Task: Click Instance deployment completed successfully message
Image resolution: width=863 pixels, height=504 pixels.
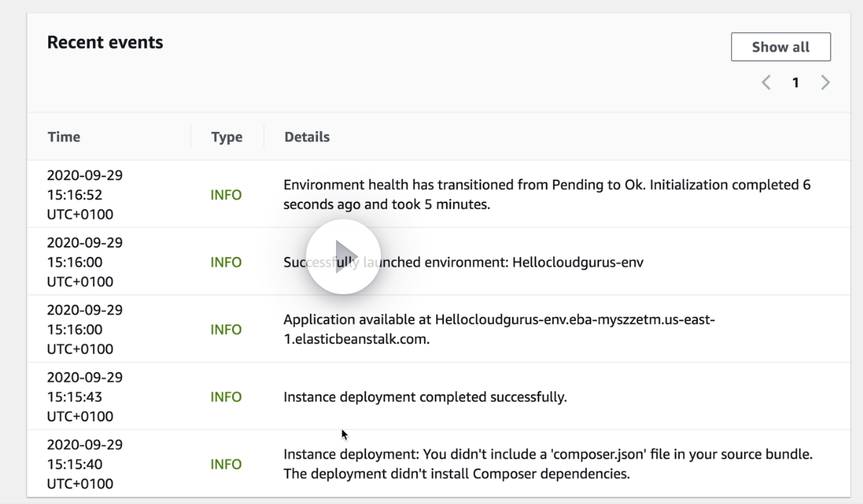Action: tap(425, 397)
